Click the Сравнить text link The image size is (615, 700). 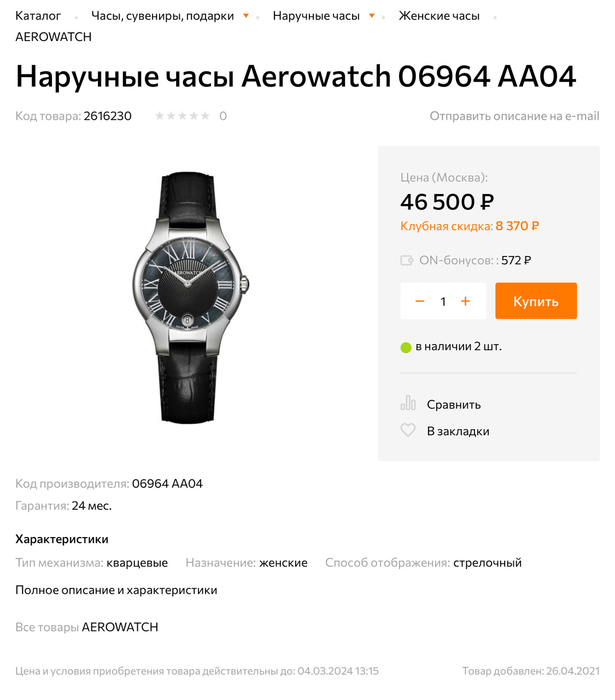pyautogui.click(x=454, y=405)
